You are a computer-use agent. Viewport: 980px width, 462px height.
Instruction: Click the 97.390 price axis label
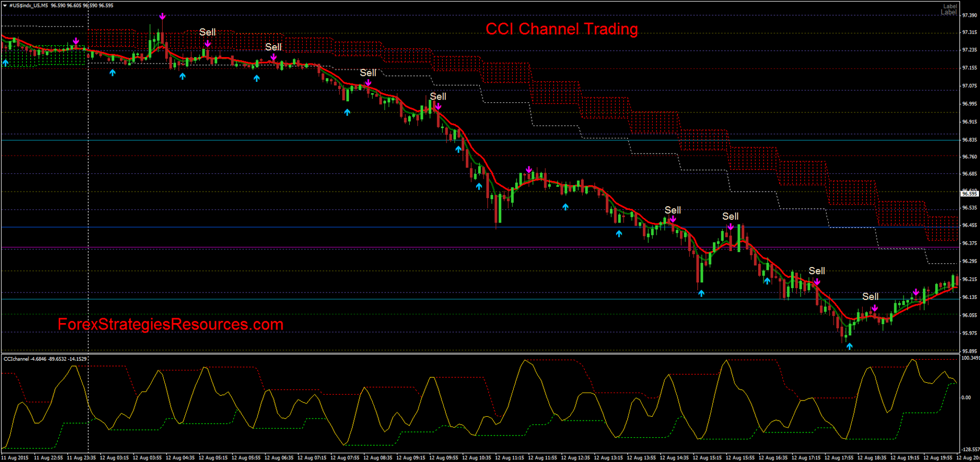coord(970,16)
